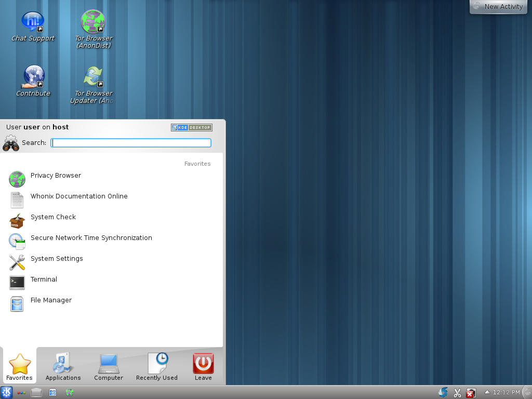Click the Tor Browser Updater desktop icon

93,77
